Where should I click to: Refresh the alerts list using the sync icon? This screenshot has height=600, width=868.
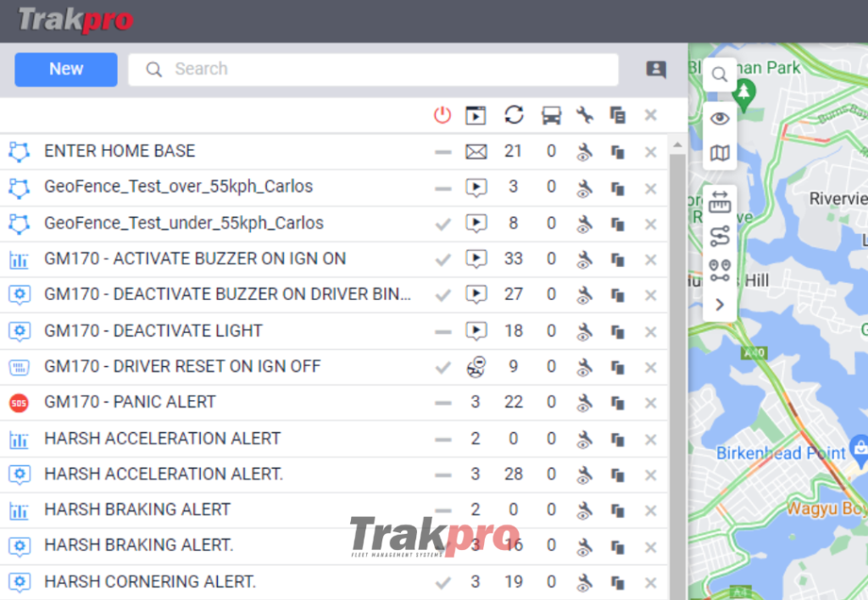click(x=514, y=114)
